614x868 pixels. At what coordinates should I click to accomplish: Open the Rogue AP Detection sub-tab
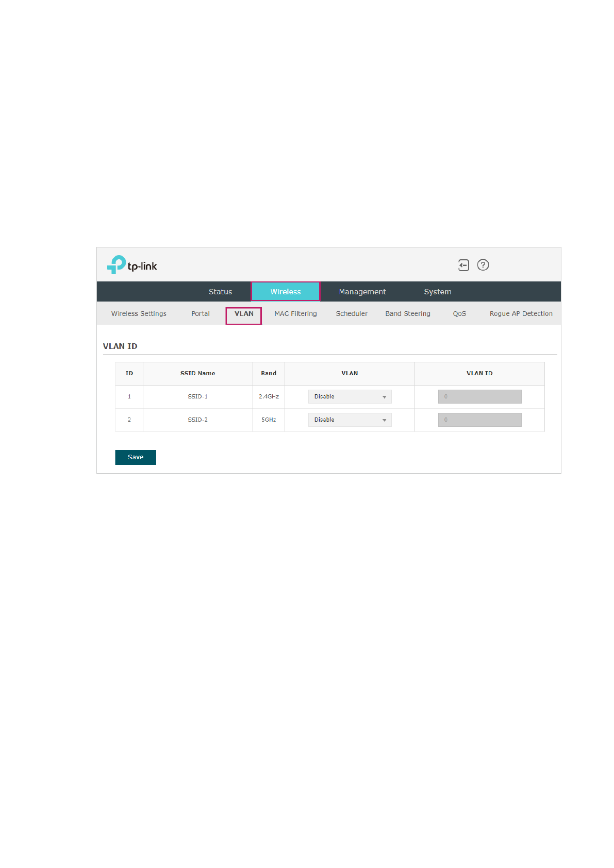point(521,313)
